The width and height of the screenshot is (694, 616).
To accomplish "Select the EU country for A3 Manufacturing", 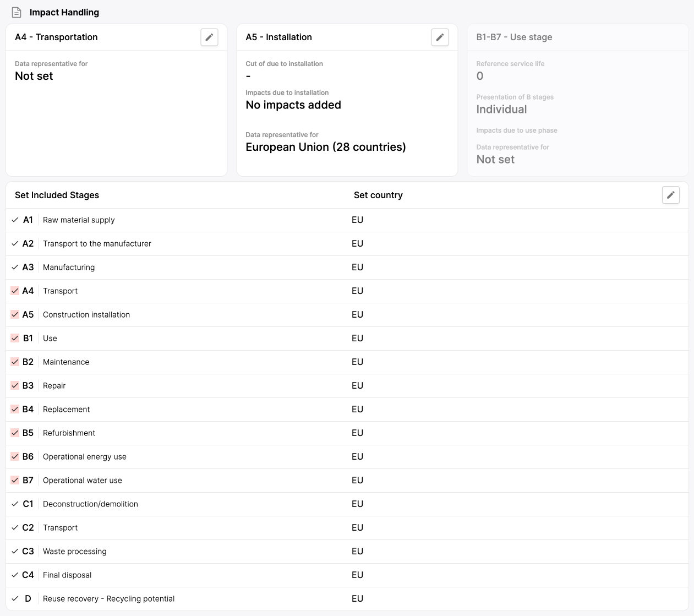I will 357,267.
